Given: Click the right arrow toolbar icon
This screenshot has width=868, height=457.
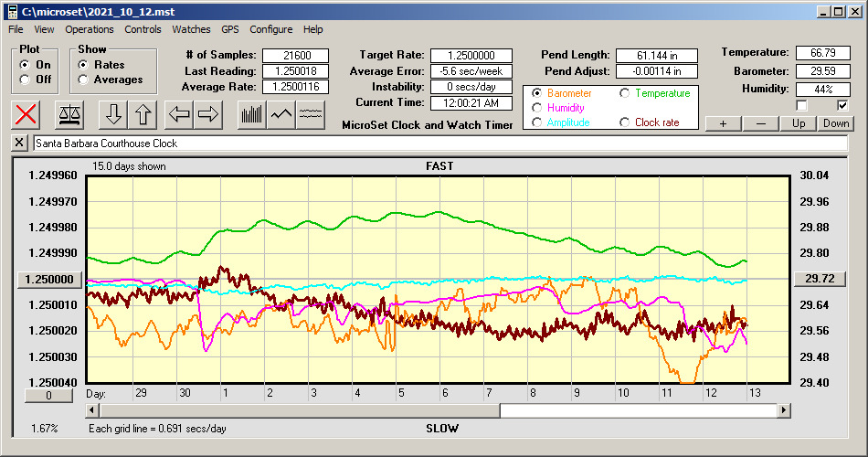Looking at the screenshot, I should coord(209,114).
